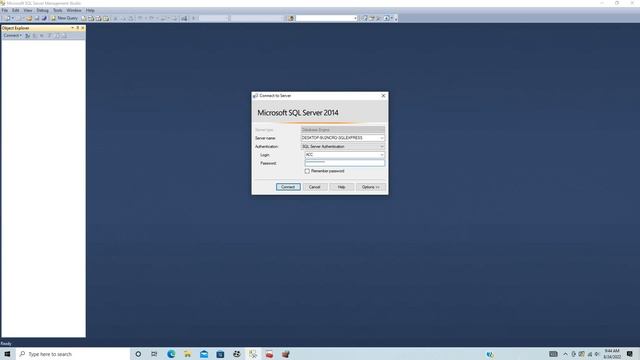Viewport: 640px width, 360px height.
Task: Click the Open File folder icon
Action: (29, 18)
